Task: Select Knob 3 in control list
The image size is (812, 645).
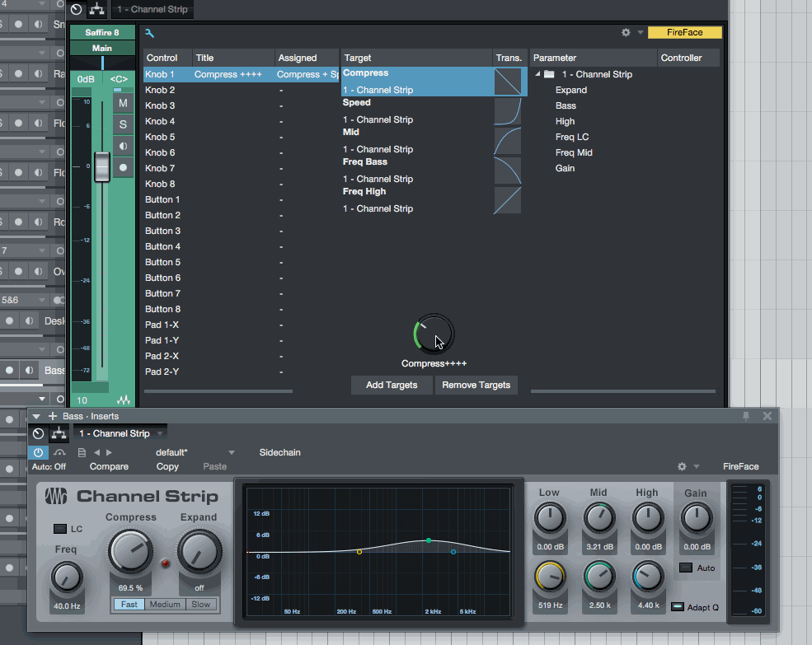Action: coord(160,105)
